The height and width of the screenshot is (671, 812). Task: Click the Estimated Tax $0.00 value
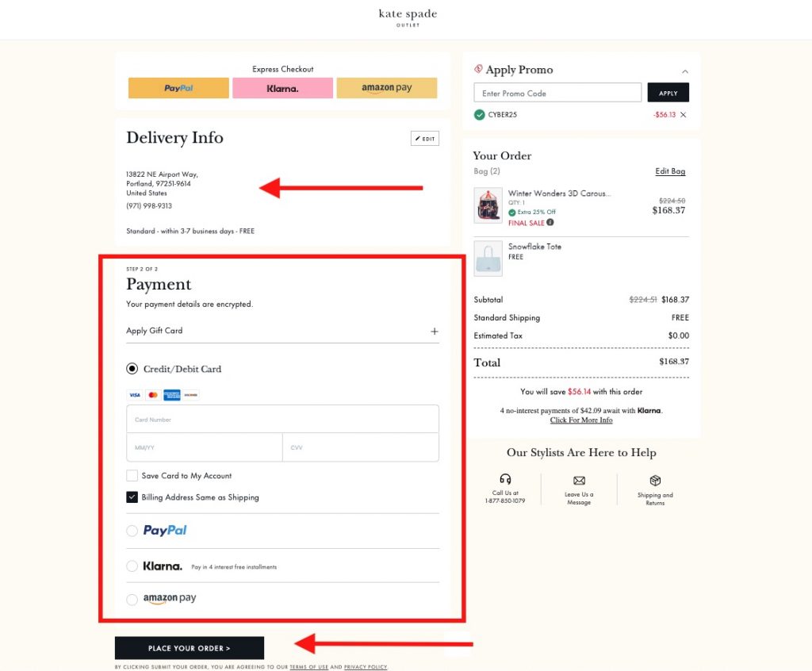coord(679,335)
